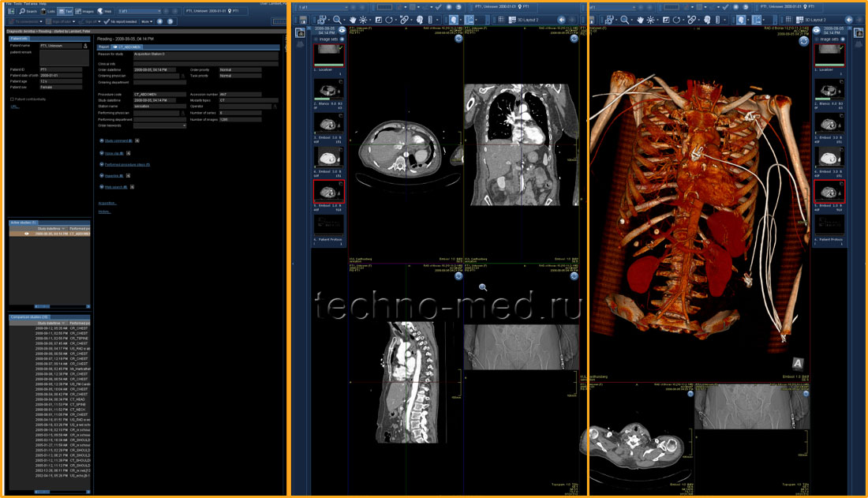Select Localizer thumbnail in middle image sets
This screenshot has width=868, height=498.
328,55
